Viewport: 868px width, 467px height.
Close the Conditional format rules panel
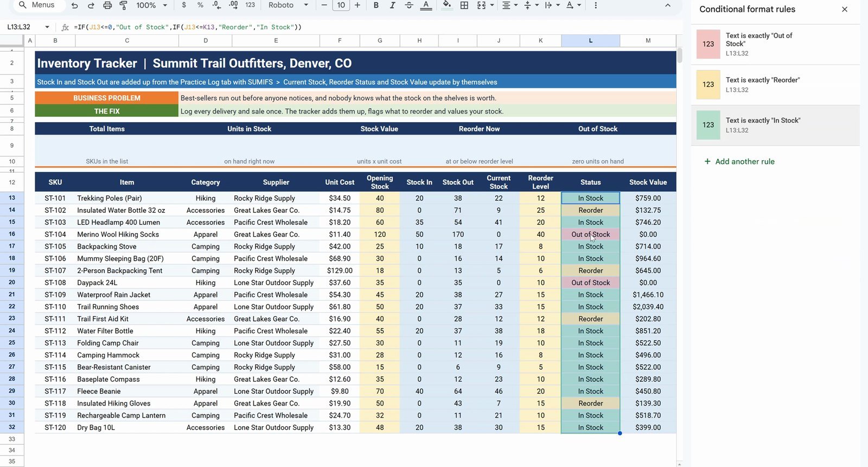[x=845, y=9]
